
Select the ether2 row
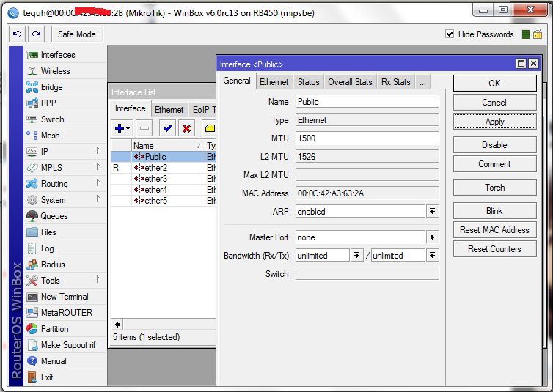pos(164,168)
